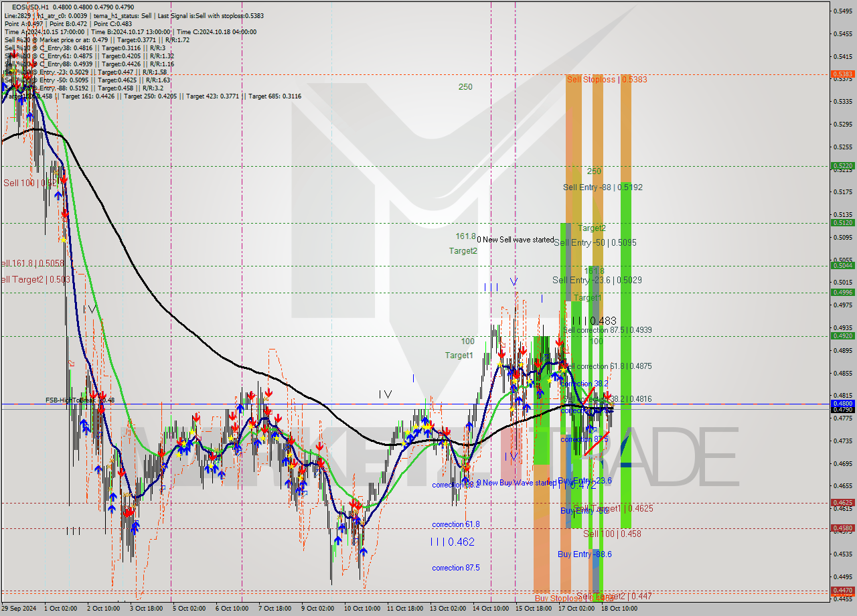Click the 0.4535 tick on price scale

coord(842,554)
